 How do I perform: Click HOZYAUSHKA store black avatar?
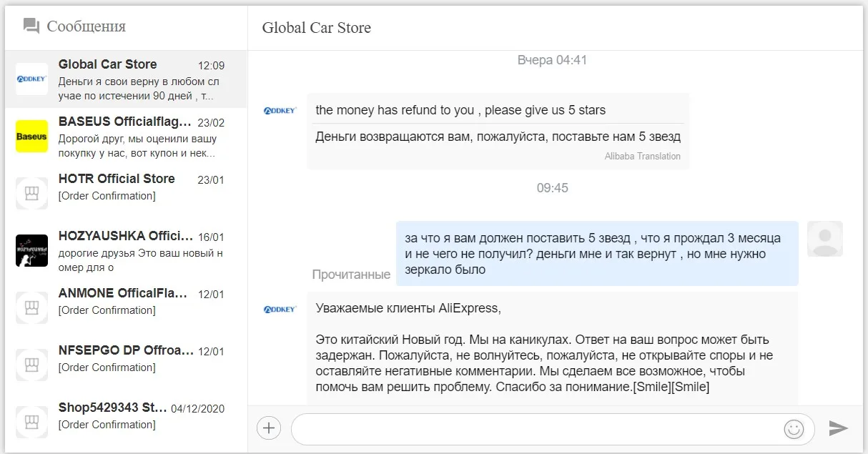coord(31,250)
